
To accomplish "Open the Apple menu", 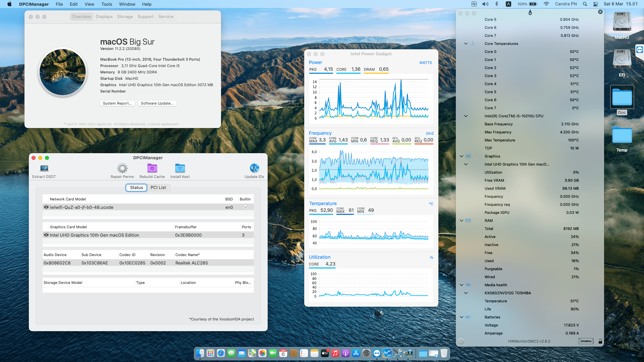I will 9,4.
